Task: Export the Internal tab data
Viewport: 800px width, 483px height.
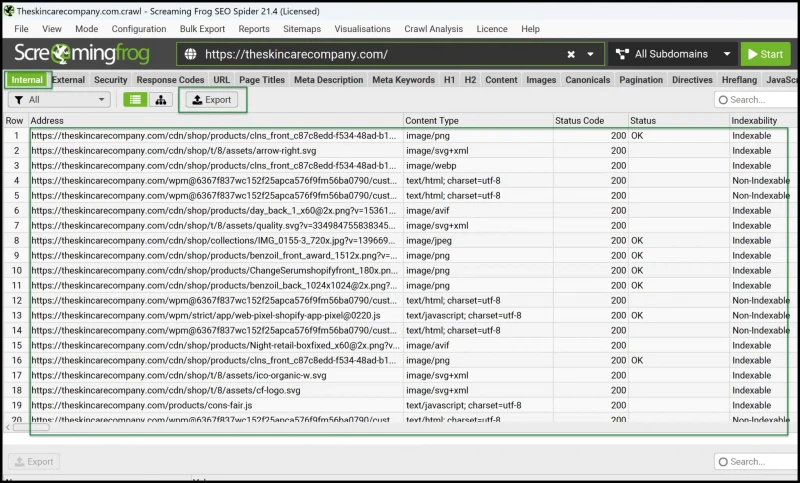Action: [212, 99]
